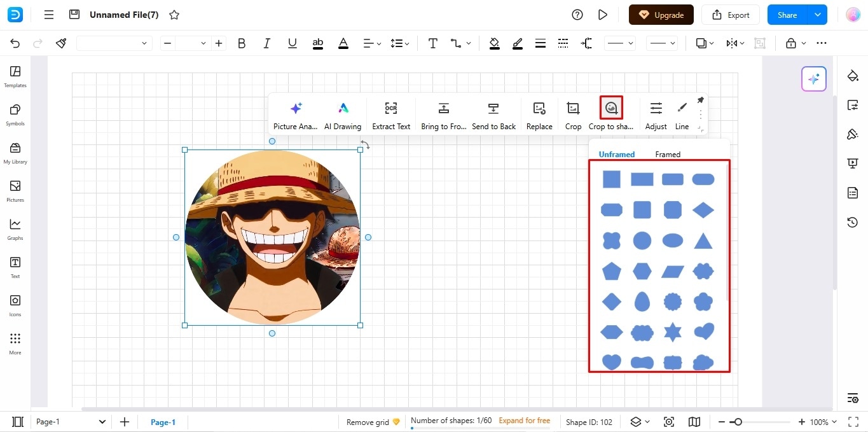Open the dash style options
Image resolution: width=868 pixels, height=432 pixels.
[563, 43]
